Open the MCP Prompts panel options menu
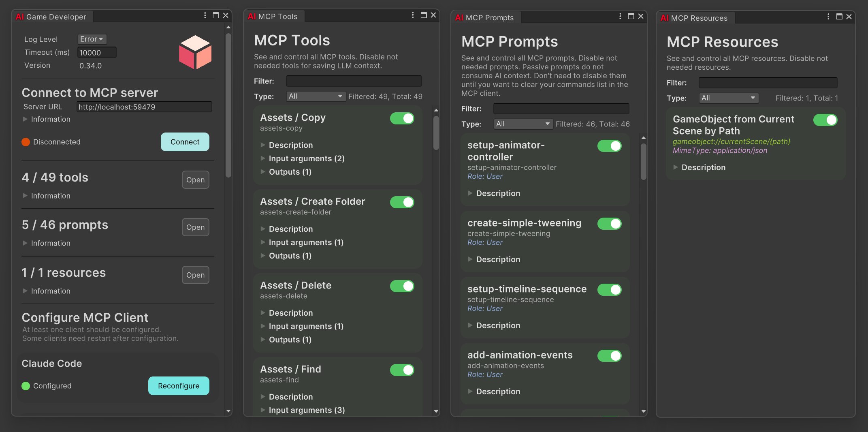868x432 pixels. click(620, 16)
